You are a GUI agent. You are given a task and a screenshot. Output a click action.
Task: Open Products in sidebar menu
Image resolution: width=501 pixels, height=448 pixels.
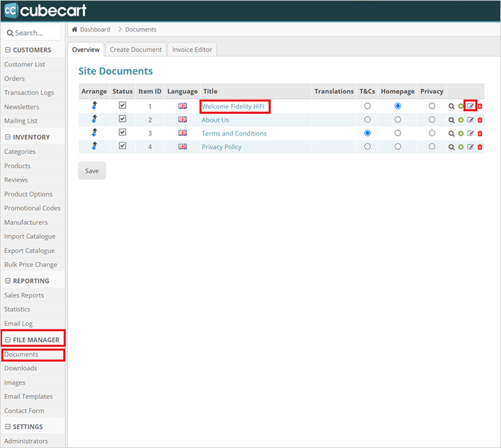coord(17,166)
